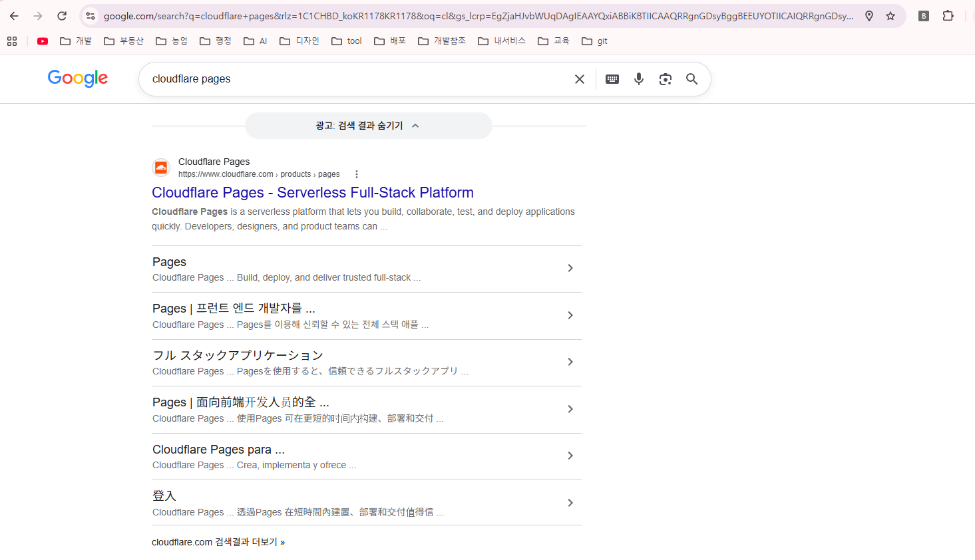Open the 디자인 bookmark folder
Viewport: 975px width, 560px height.
coord(299,41)
